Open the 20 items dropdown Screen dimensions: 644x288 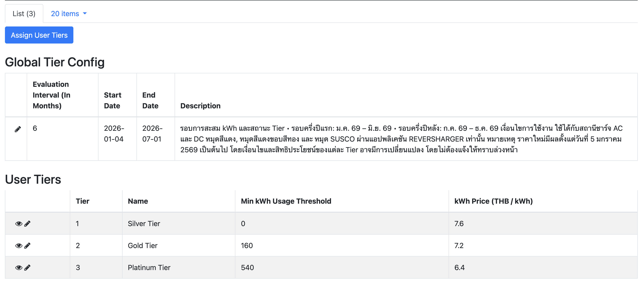tap(65, 13)
